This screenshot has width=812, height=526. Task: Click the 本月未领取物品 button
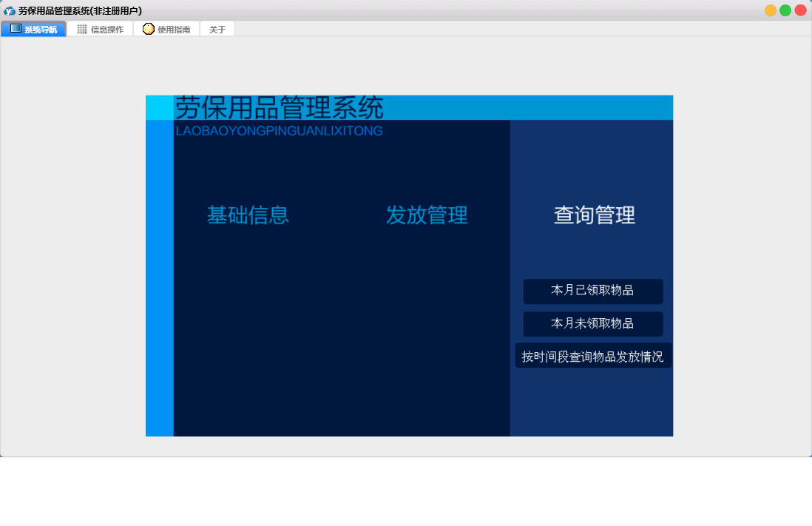pyautogui.click(x=592, y=324)
